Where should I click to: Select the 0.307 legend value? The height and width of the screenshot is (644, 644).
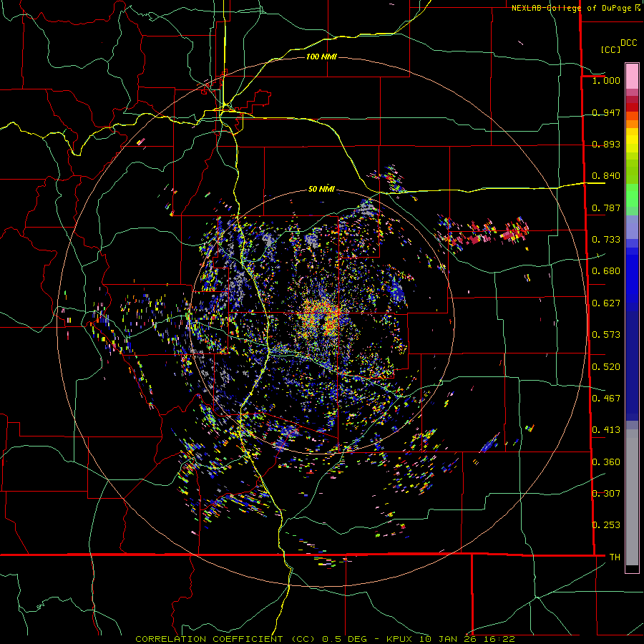(x=606, y=493)
